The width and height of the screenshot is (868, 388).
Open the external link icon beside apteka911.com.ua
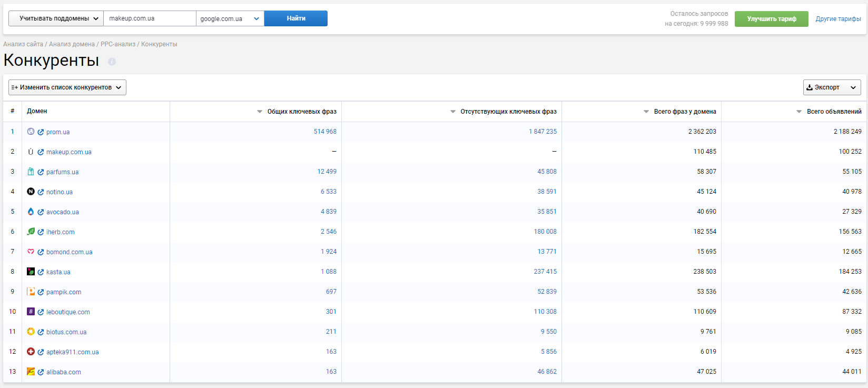tap(41, 352)
